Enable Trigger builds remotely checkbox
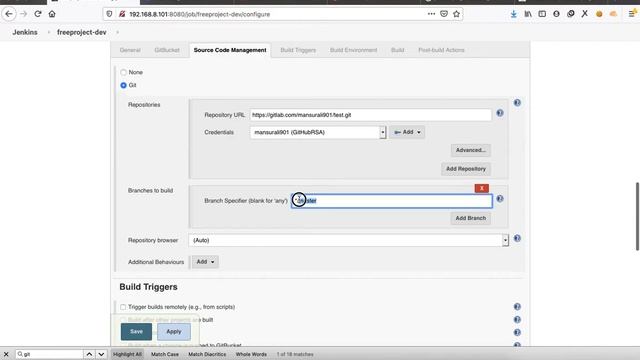Image resolution: width=640 pixels, height=360 pixels. (x=123, y=307)
